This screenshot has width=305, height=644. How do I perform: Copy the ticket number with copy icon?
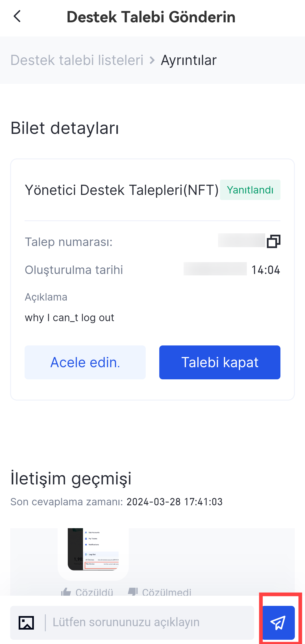(273, 241)
